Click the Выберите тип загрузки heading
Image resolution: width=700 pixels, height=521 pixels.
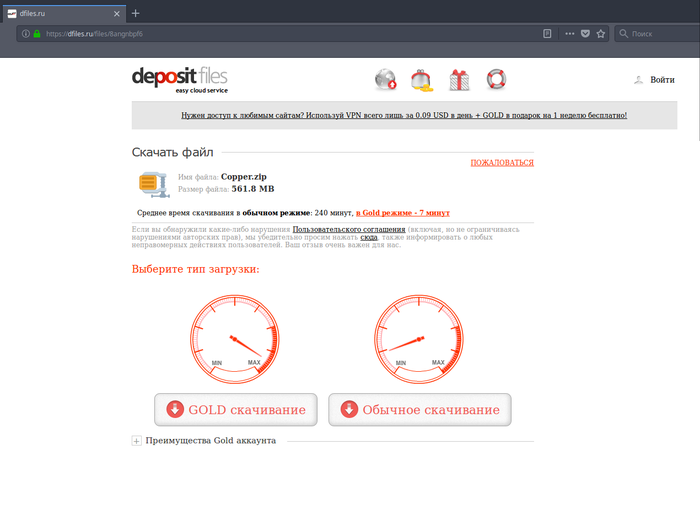196,269
